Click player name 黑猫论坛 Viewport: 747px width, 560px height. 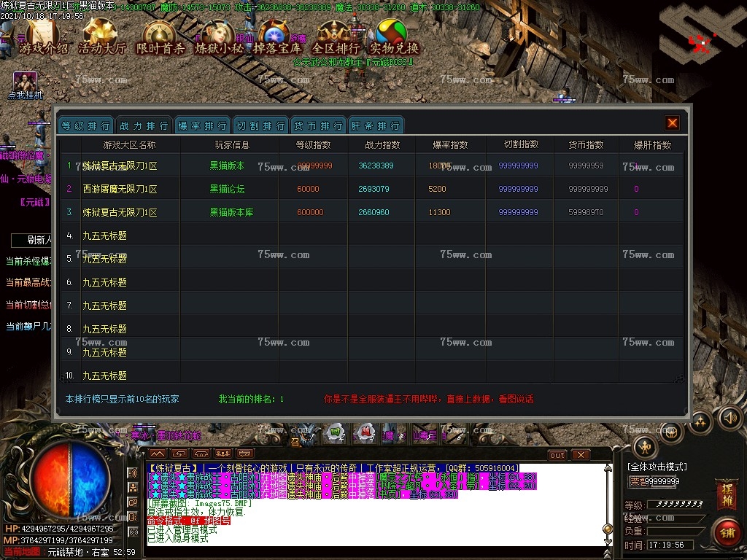click(228, 189)
